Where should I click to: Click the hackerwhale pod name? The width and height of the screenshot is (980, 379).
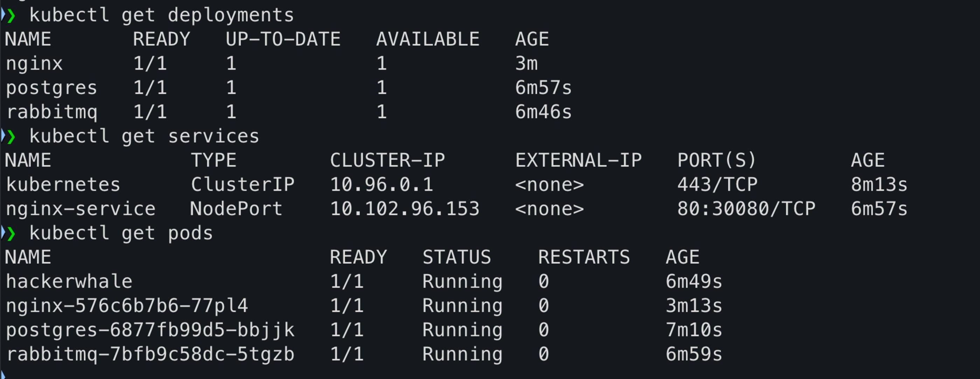tap(69, 282)
